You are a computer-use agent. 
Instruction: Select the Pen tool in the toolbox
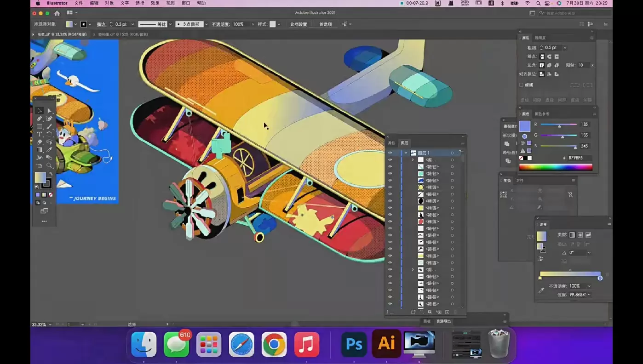(x=40, y=119)
